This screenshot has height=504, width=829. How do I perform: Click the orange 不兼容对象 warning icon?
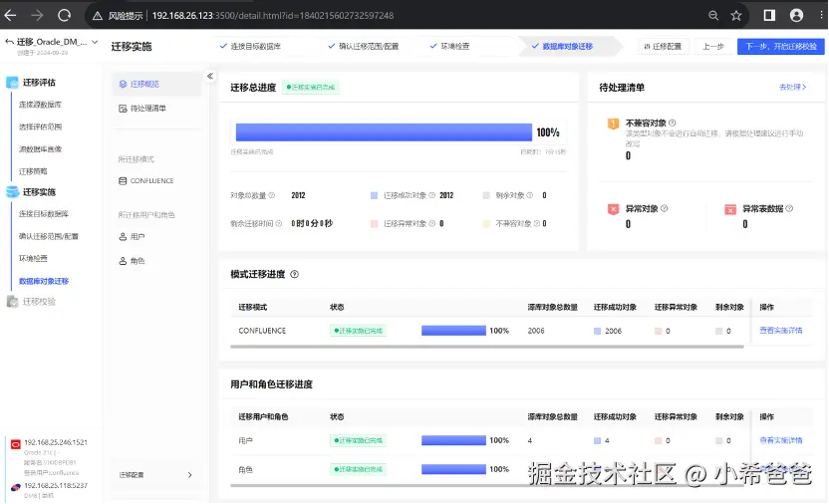(613, 124)
